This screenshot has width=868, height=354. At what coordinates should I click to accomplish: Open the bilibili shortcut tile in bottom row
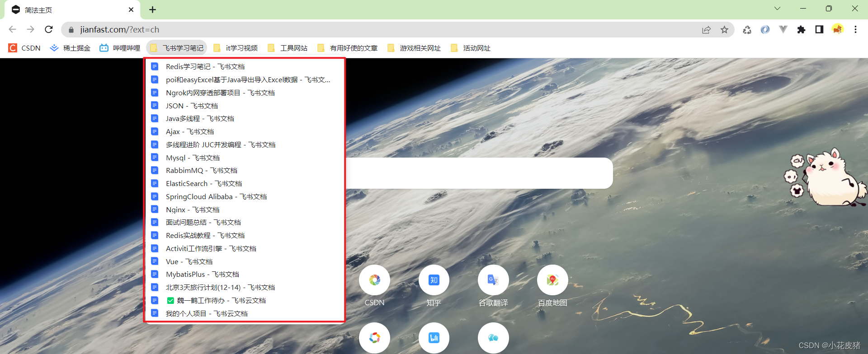point(434,338)
